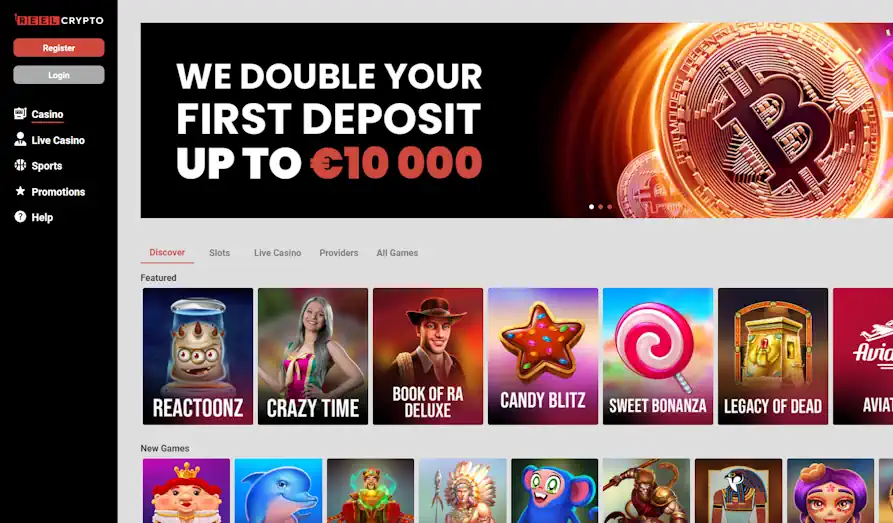Click the red Register button
Viewport: 893px width, 523px height.
pyautogui.click(x=59, y=48)
